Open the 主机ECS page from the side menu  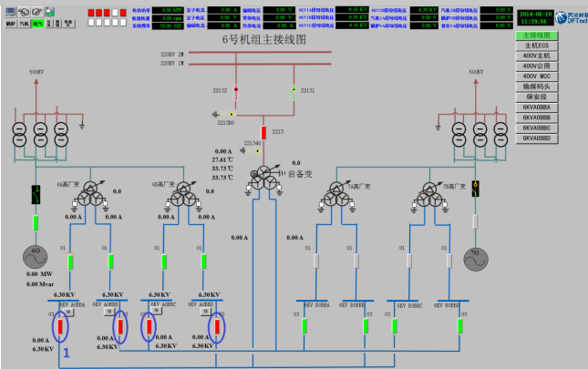coord(535,46)
